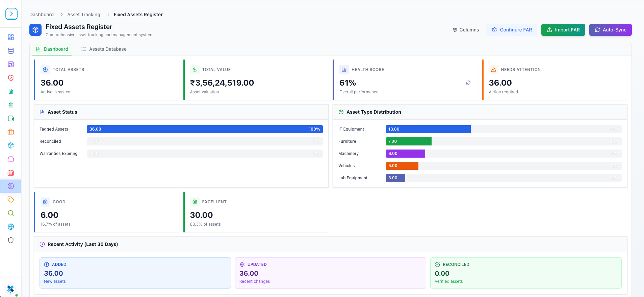Open the green search icon in sidebar

click(11, 213)
